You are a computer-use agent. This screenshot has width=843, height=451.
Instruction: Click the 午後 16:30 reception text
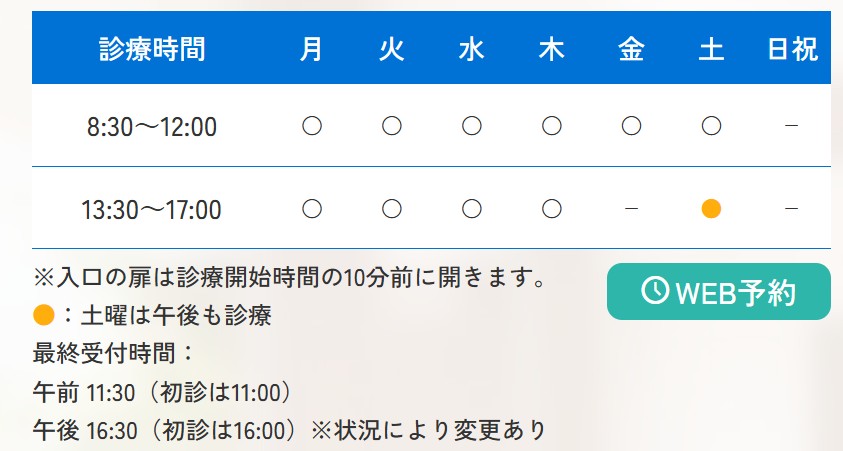click(x=289, y=430)
